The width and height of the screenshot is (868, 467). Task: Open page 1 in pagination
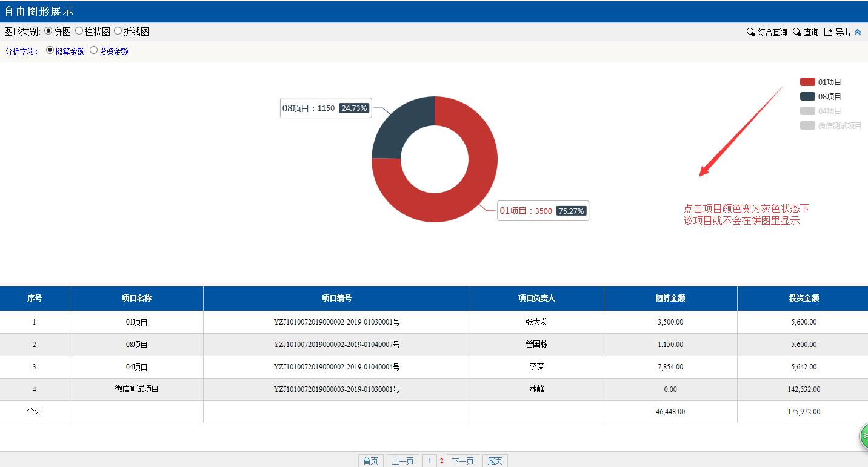pos(429,461)
